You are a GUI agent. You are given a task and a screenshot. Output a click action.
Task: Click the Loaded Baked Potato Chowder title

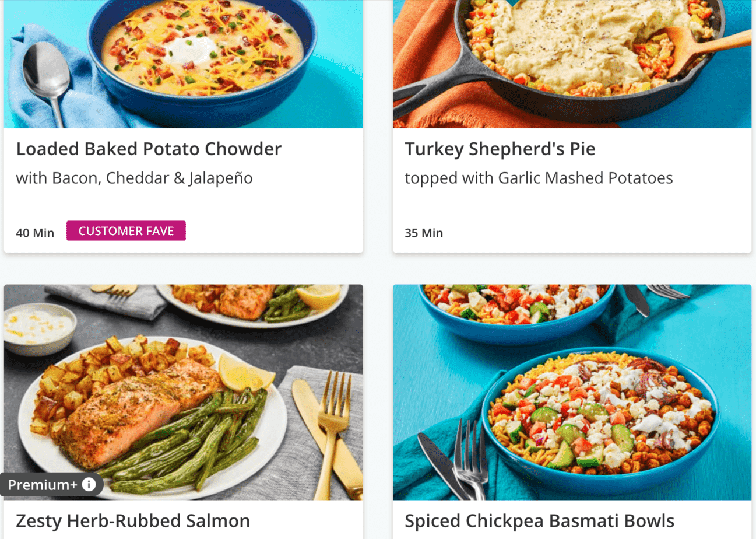(x=149, y=149)
